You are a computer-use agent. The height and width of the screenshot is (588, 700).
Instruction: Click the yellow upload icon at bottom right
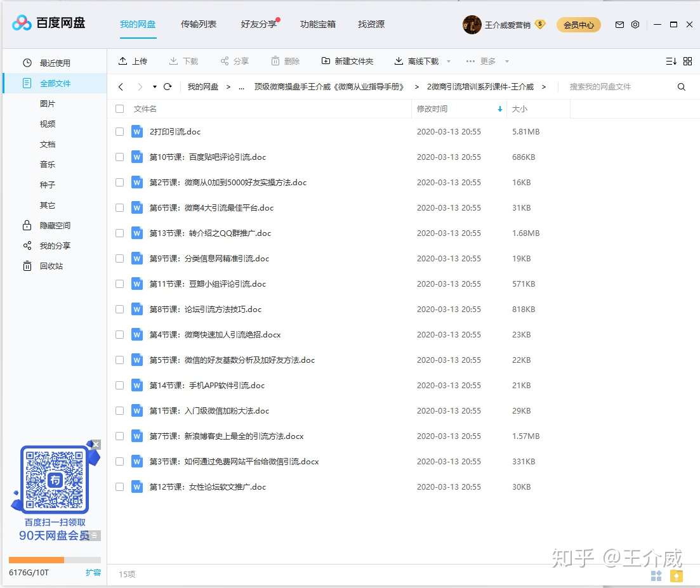click(677, 576)
